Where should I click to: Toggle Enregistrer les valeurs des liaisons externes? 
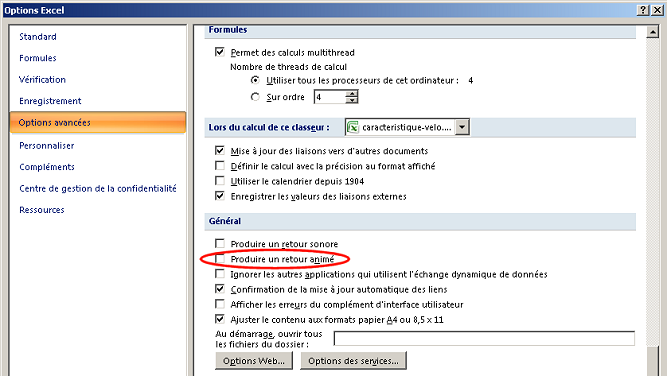[x=220, y=196]
